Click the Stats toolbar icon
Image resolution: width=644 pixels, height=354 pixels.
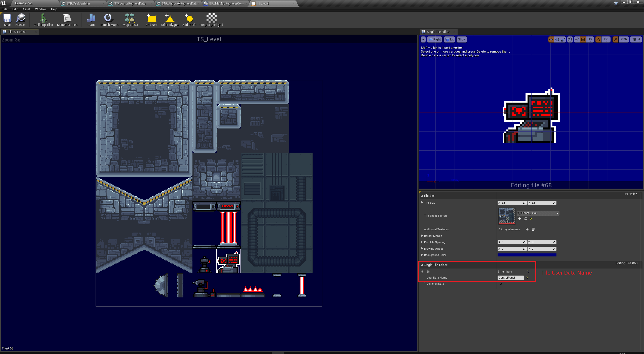tap(91, 20)
